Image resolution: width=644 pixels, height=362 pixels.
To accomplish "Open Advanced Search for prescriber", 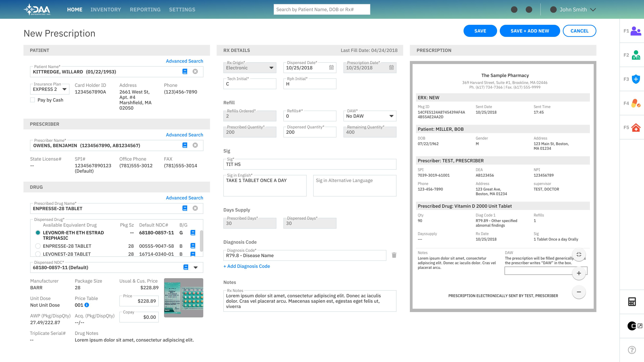I will [x=184, y=135].
